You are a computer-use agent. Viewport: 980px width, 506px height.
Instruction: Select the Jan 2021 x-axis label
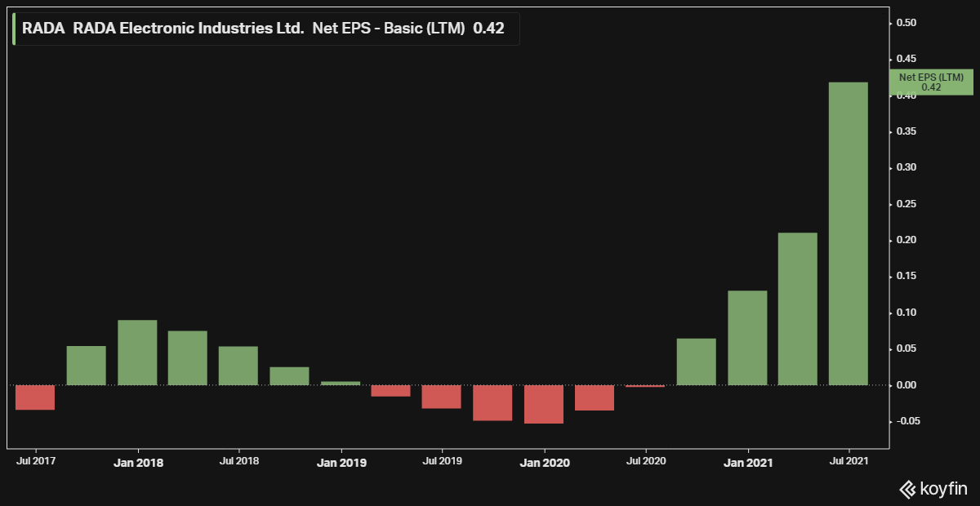(747, 463)
